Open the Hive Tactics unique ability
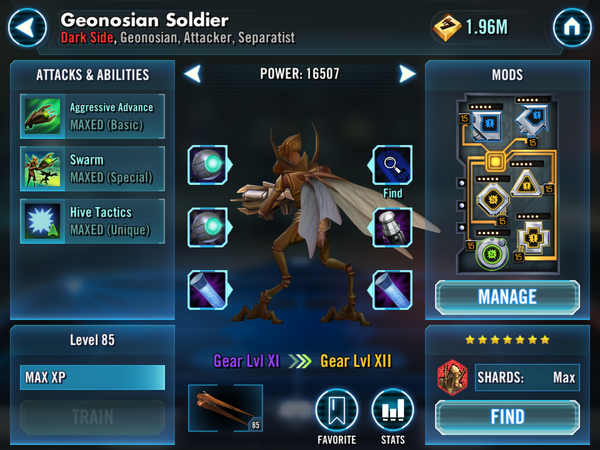600x450 pixels. 42,221
